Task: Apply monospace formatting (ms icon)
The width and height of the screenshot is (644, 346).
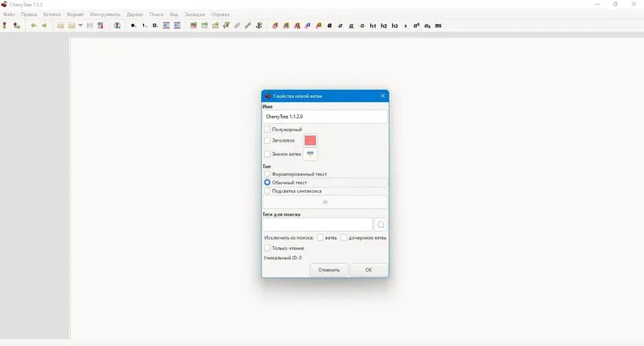Action: 438,26
